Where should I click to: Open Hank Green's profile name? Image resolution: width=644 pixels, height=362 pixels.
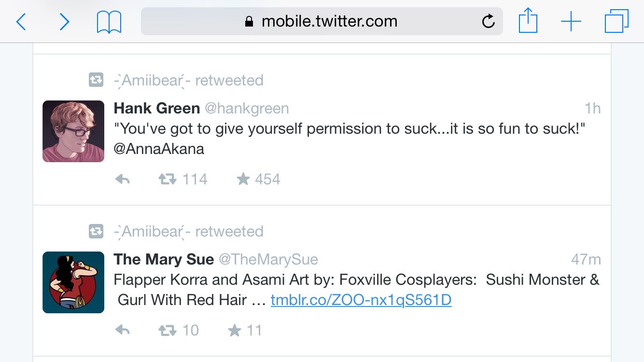pyautogui.click(x=157, y=108)
